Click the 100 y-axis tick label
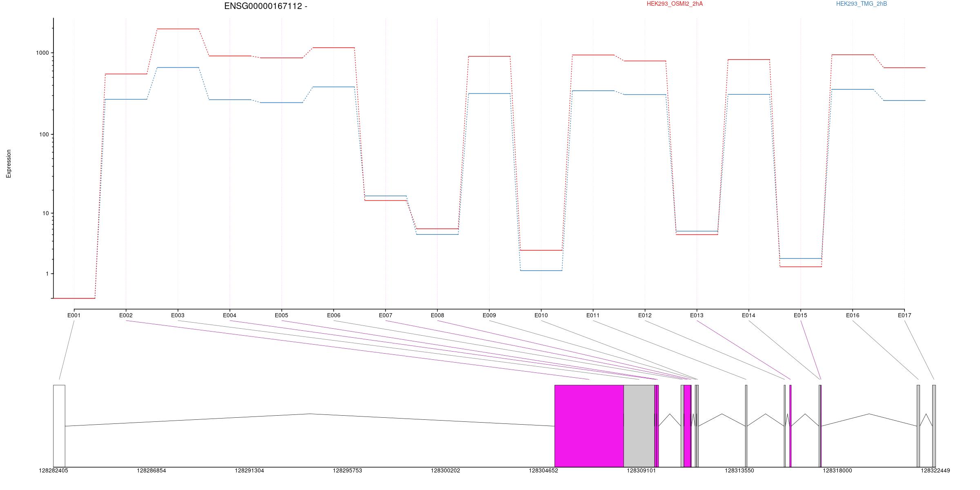The image size is (980, 490). point(44,134)
